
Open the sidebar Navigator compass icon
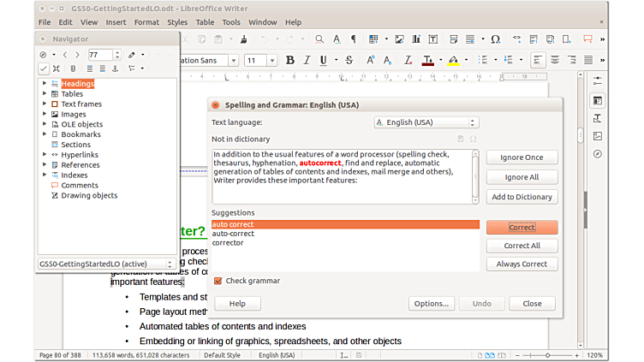pos(597,154)
